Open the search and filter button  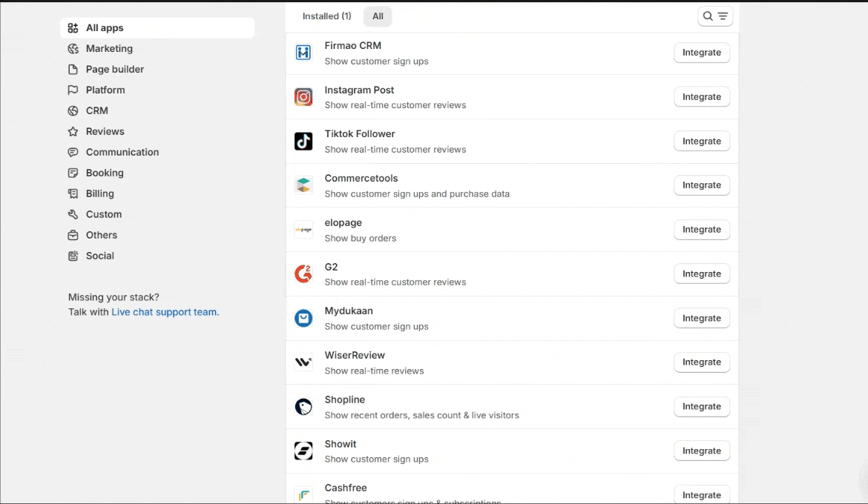tap(715, 16)
